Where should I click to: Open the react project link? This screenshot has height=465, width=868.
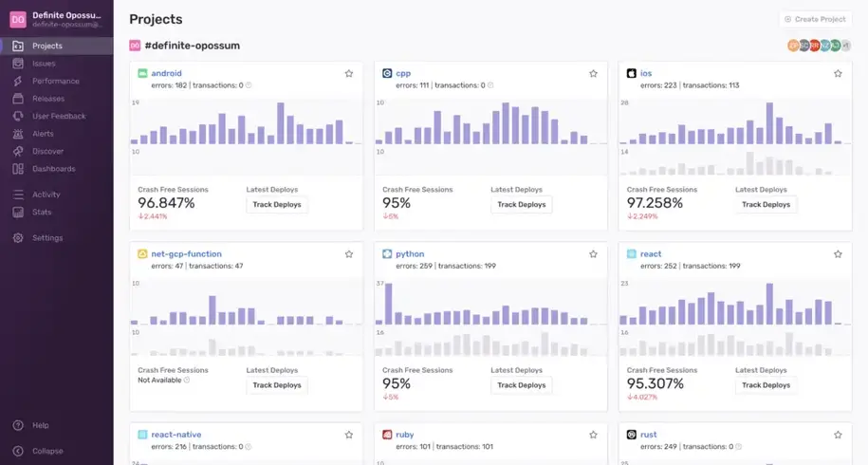[x=651, y=254]
